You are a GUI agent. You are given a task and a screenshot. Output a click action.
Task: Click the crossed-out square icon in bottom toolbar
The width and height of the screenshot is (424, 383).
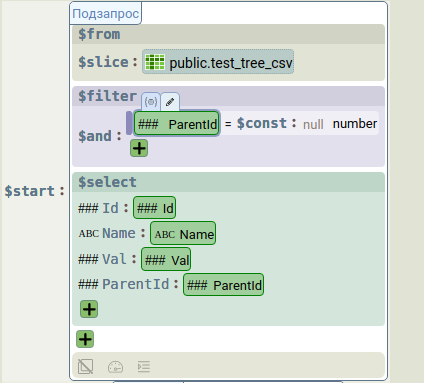tap(85, 367)
